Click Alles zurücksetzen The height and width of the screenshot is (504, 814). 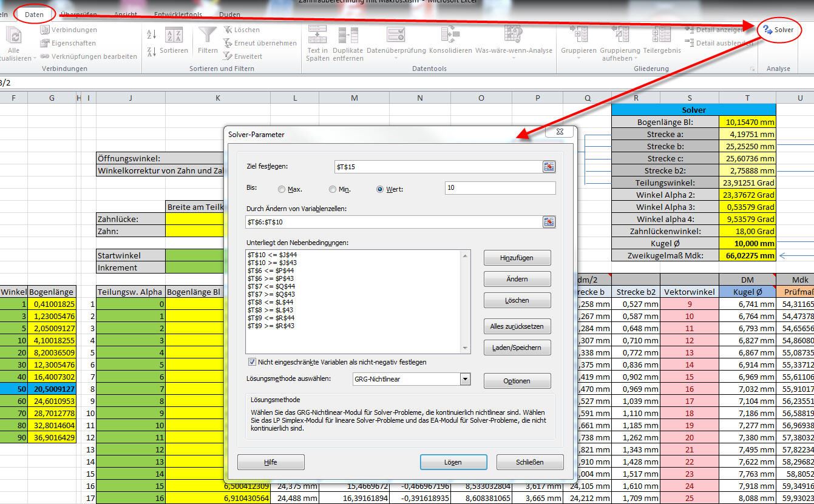(517, 326)
